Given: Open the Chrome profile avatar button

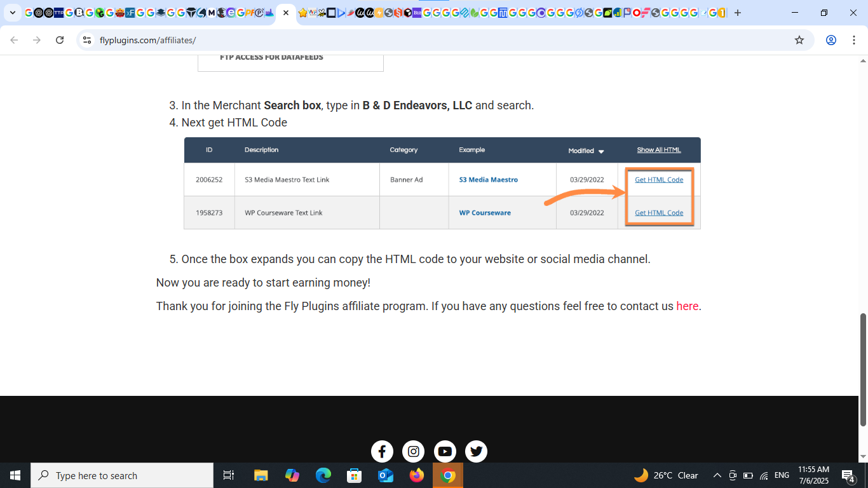Looking at the screenshot, I should coord(831,40).
